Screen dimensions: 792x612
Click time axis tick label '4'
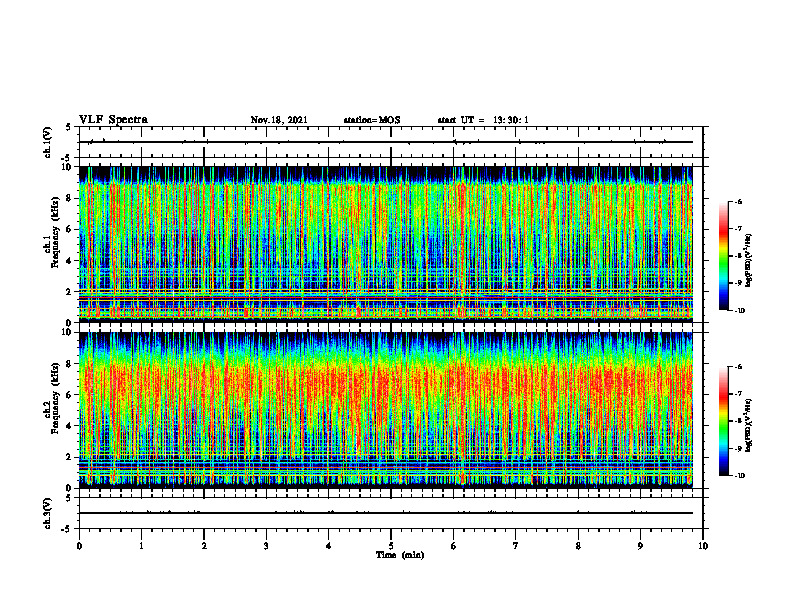tap(329, 546)
